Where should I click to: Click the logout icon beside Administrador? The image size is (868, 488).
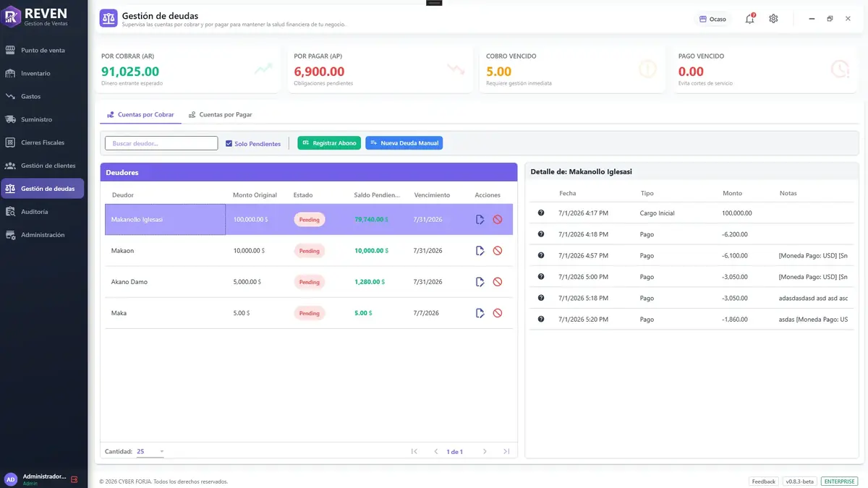click(74, 479)
